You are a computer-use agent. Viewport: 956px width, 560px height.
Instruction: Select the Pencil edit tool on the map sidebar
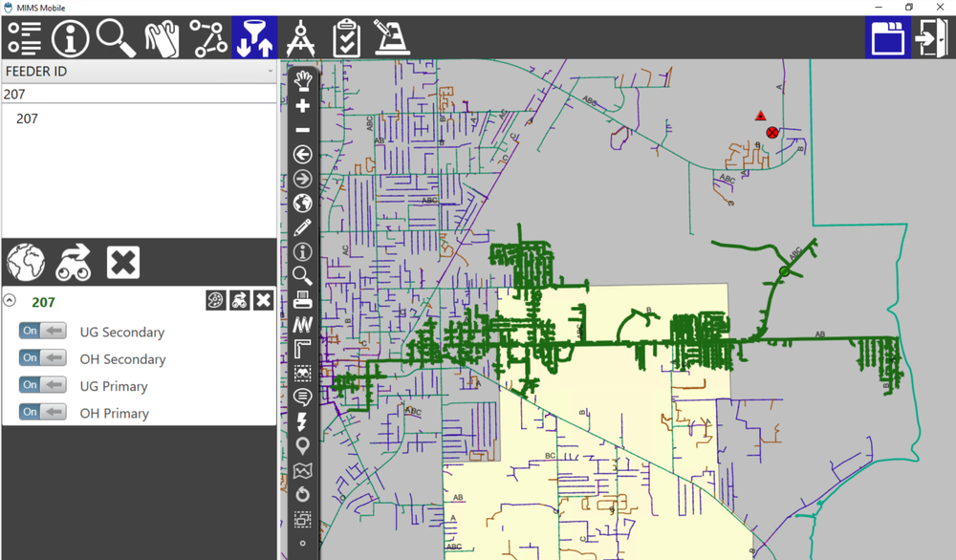click(x=302, y=227)
